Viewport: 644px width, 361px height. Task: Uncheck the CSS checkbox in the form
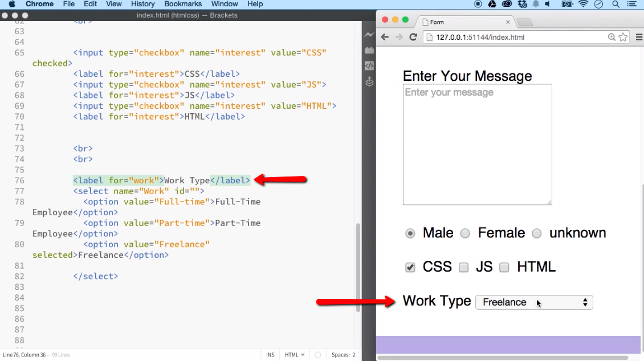point(410,266)
